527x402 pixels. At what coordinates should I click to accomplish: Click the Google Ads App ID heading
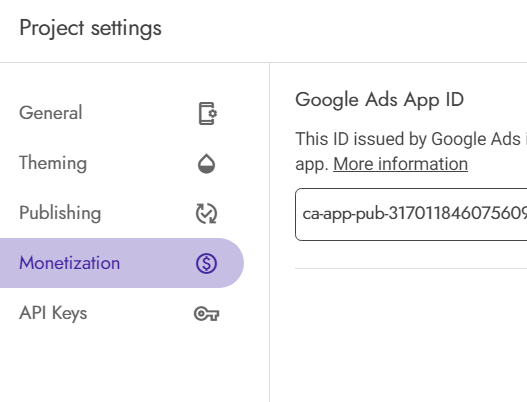pos(379,100)
